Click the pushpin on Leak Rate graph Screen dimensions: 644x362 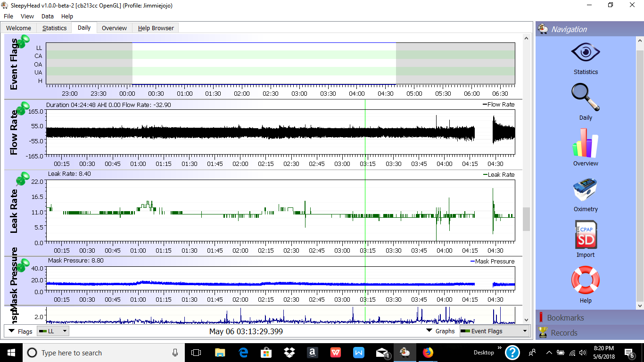pos(22,179)
